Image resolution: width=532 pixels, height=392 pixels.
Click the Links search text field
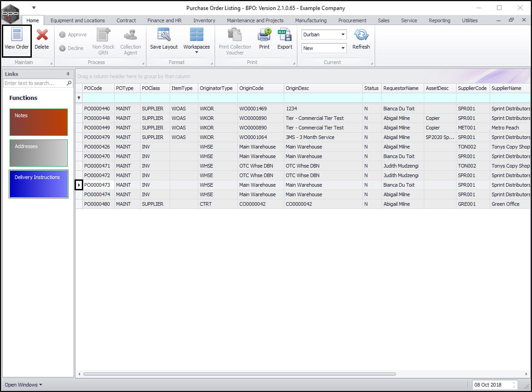(35, 83)
